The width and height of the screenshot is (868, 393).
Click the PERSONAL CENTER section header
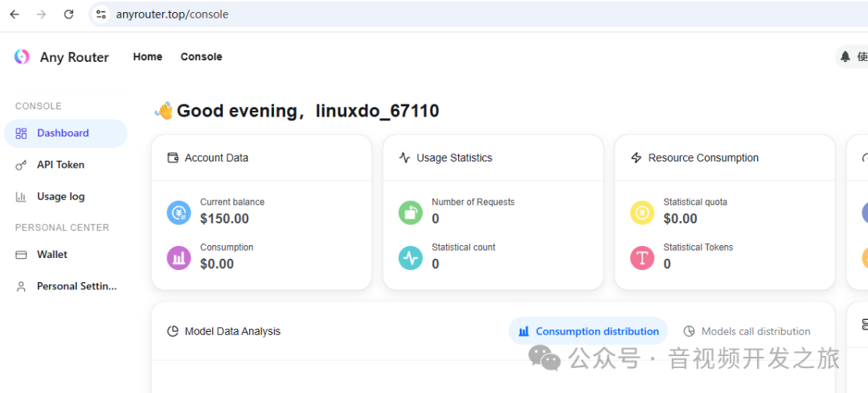(62, 227)
